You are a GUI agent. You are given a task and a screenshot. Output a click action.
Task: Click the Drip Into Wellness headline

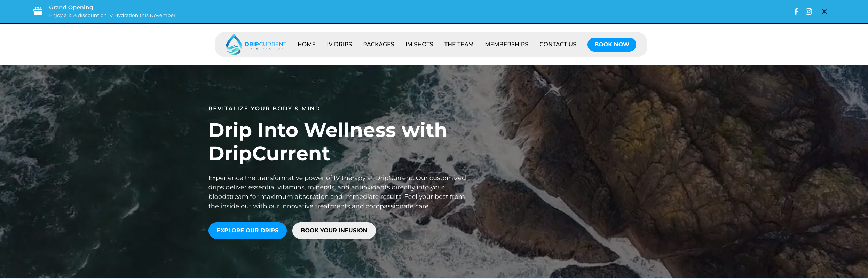click(x=328, y=141)
